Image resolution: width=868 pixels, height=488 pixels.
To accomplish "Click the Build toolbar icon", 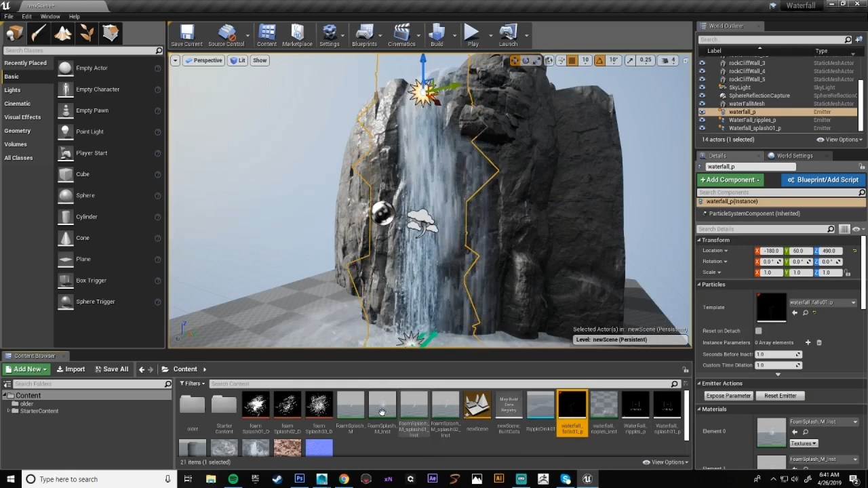I will point(437,35).
